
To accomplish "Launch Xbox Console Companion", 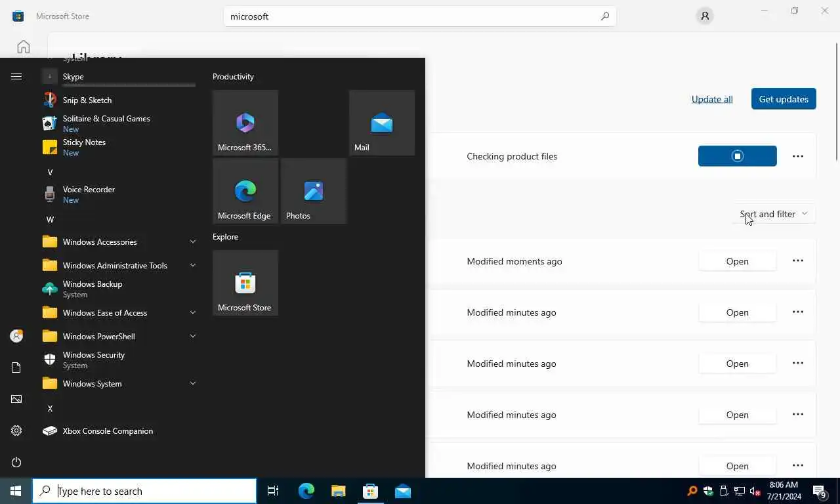I will point(118,431).
